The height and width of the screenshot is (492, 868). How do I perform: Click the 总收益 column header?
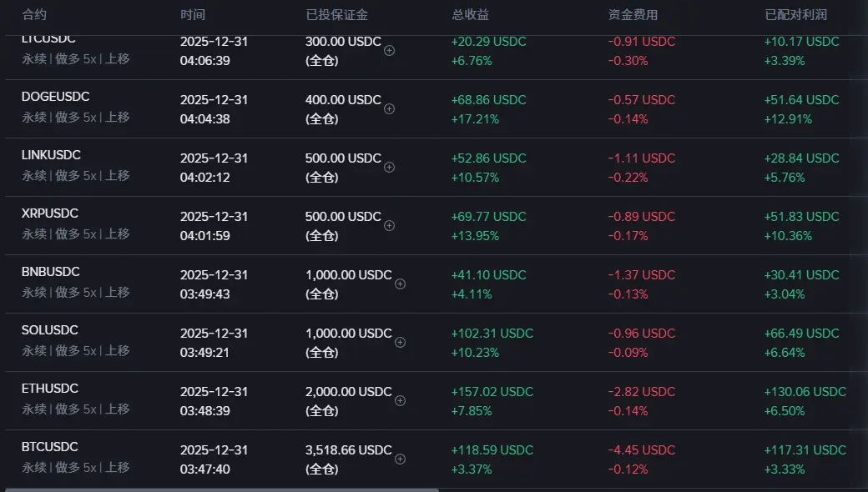tap(470, 15)
